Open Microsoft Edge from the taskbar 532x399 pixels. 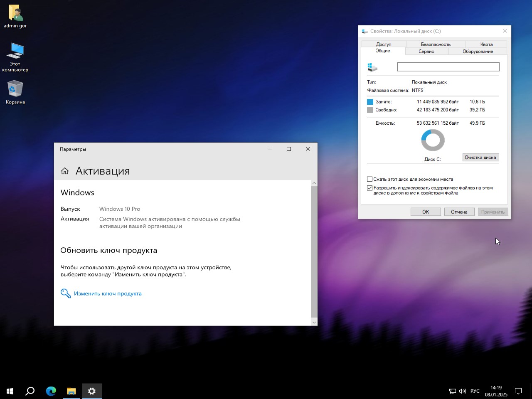[x=51, y=391]
